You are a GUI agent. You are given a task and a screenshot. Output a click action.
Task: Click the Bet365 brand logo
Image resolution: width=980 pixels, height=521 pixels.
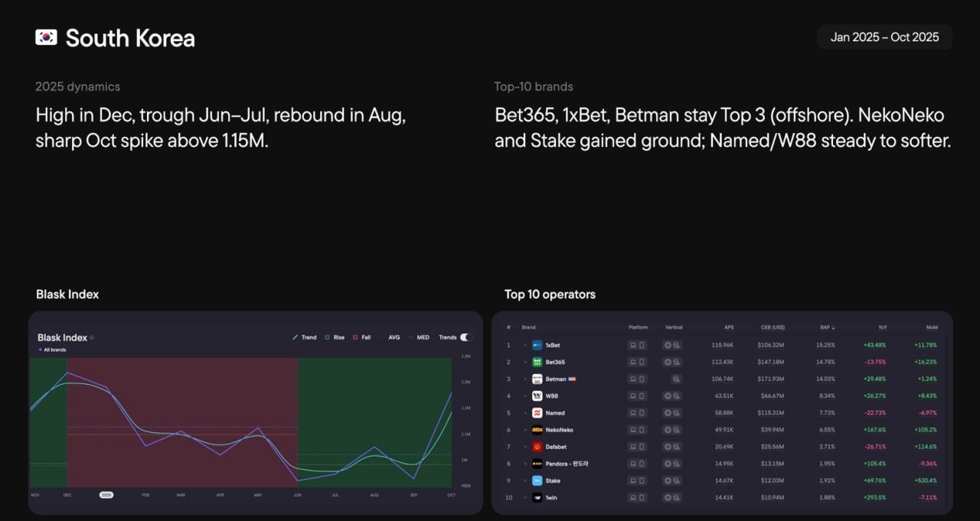pyautogui.click(x=537, y=362)
